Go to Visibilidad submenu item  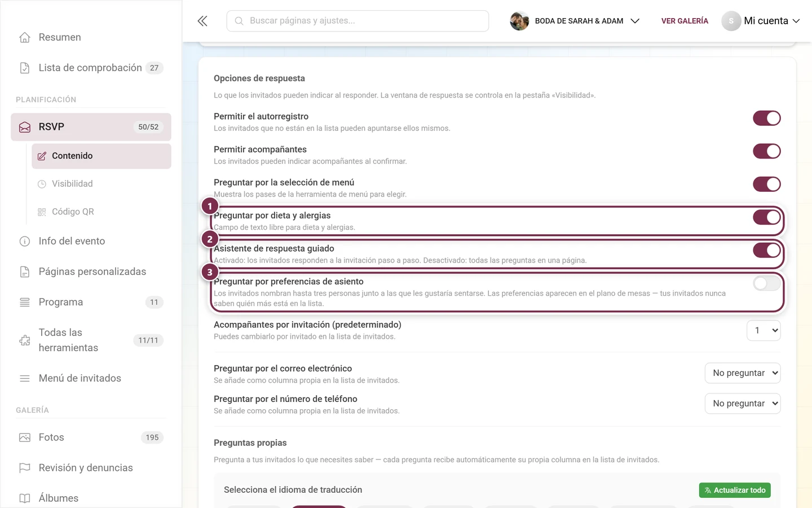click(101, 184)
